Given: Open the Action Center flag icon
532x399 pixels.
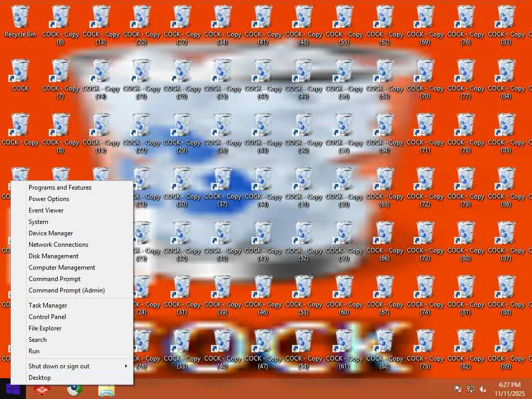Looking at the screenshot, I should [x=458, y=389].
